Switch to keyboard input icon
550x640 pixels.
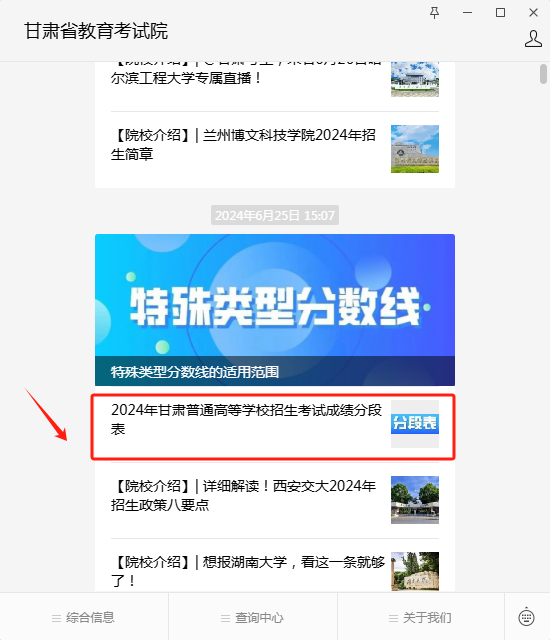coord(526,617)
